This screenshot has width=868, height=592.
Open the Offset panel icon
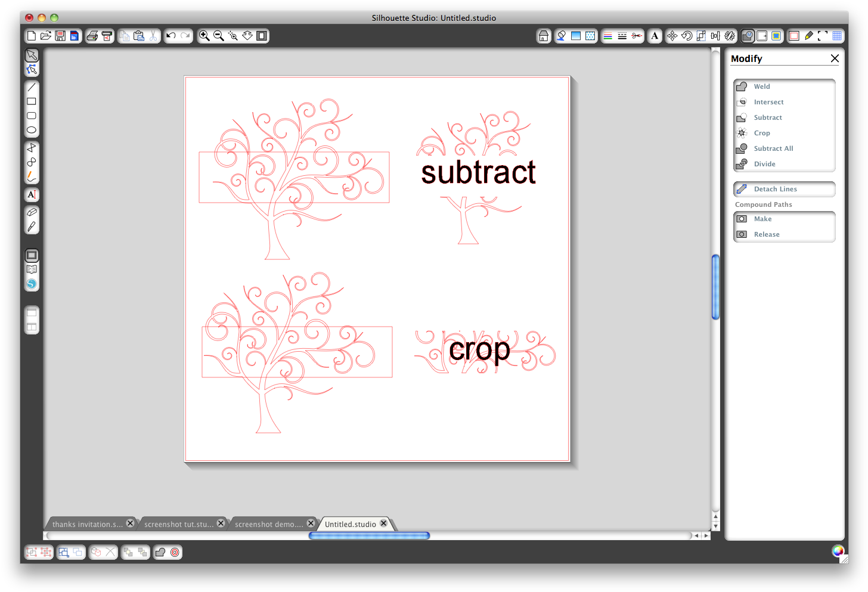click(x=762, y=36)
